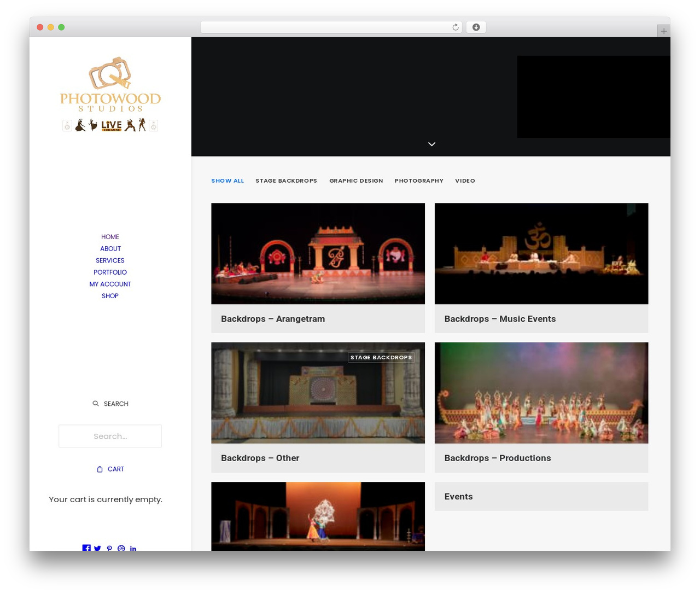Open the About page link

click(x=110, y=248)
